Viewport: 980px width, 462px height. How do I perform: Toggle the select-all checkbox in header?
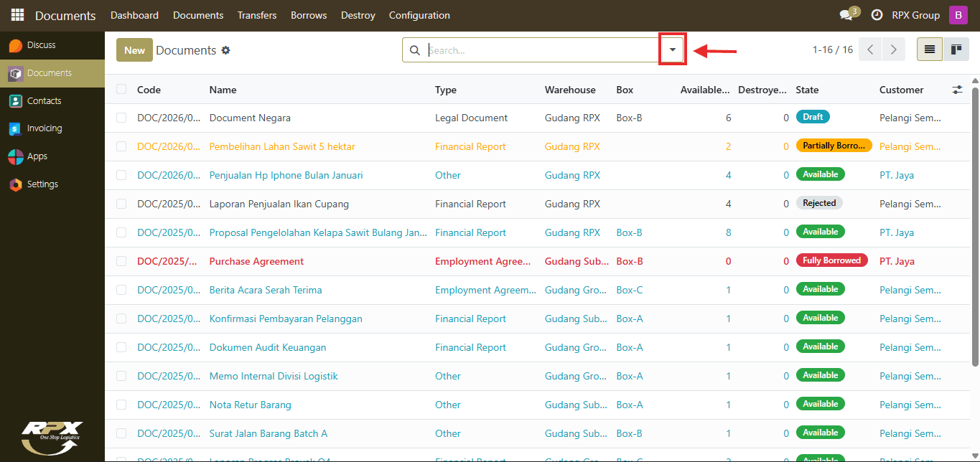tap(121, 89)
